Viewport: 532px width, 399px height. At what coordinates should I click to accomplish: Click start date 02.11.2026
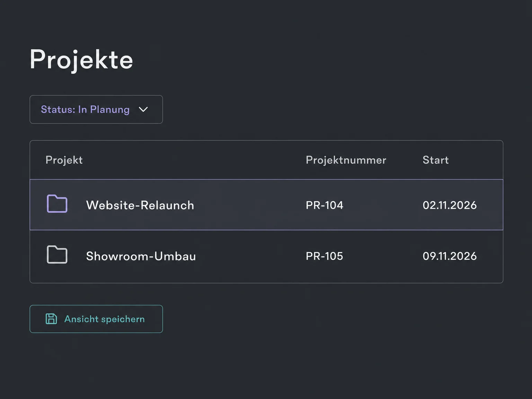(450, 205)
